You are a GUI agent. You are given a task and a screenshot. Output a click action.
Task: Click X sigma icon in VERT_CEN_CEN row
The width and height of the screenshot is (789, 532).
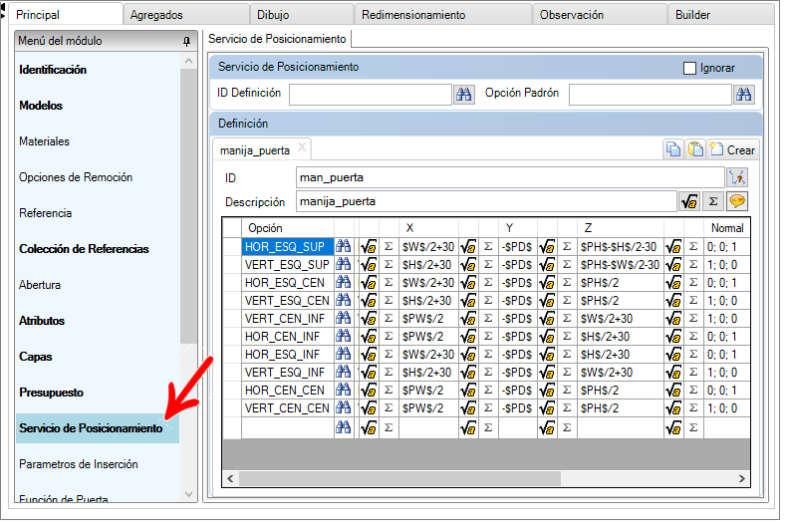point(389,408)
